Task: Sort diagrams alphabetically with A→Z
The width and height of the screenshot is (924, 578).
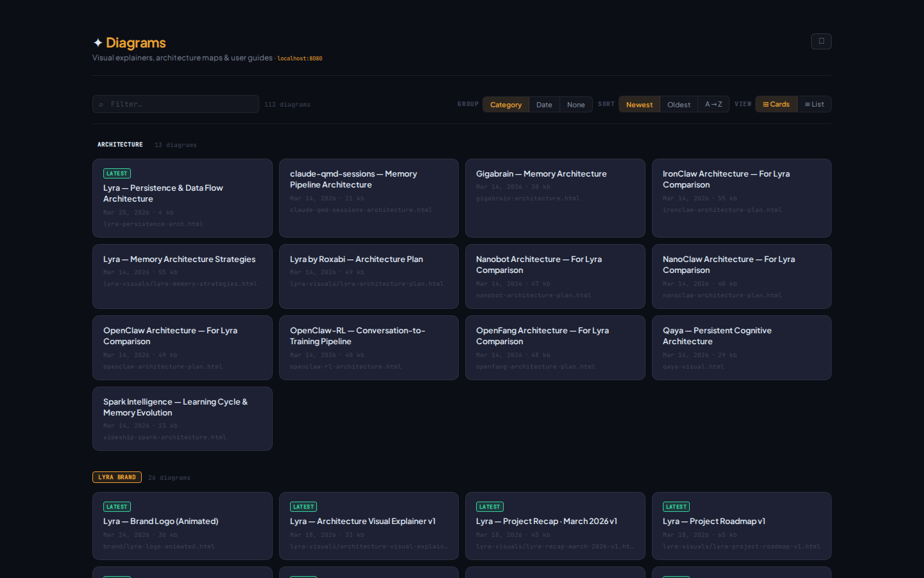Action: click(x=713, y=103)
